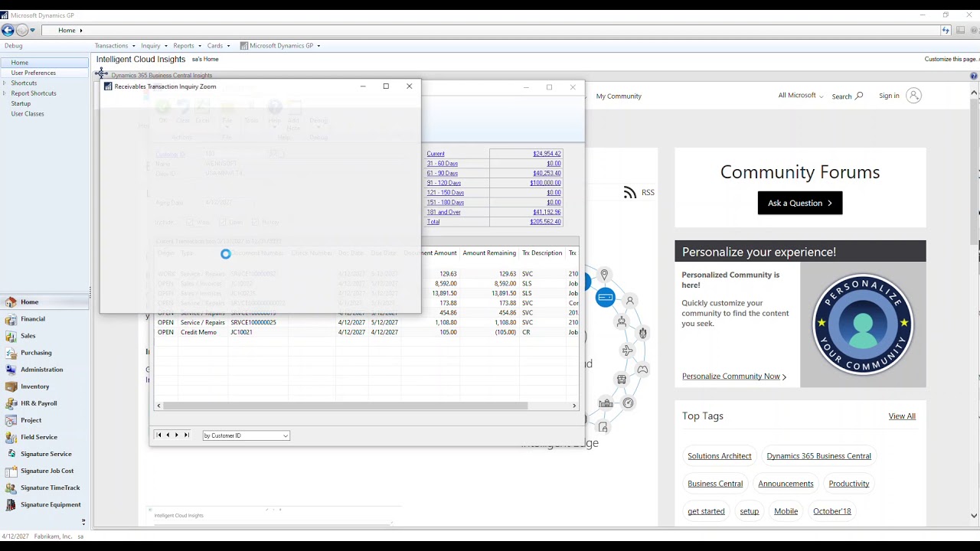Open the Reports menu
Screen dimensions: 980x551
click(x=187, y=46)
